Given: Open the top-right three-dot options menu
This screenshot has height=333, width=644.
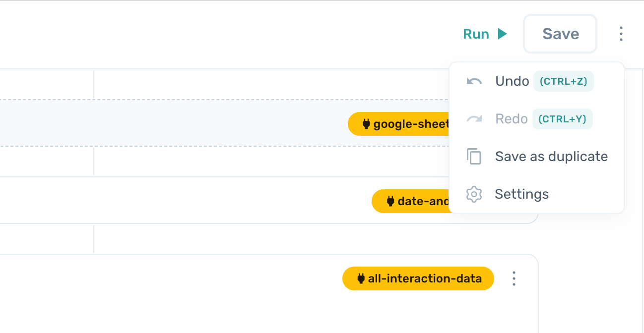Looking at the screenshot, I should tap(621, 34).
